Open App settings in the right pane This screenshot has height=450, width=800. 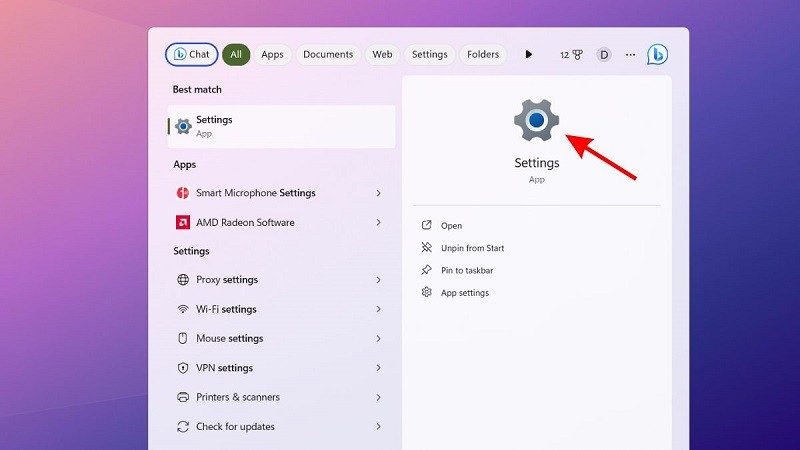coord(464,293)
